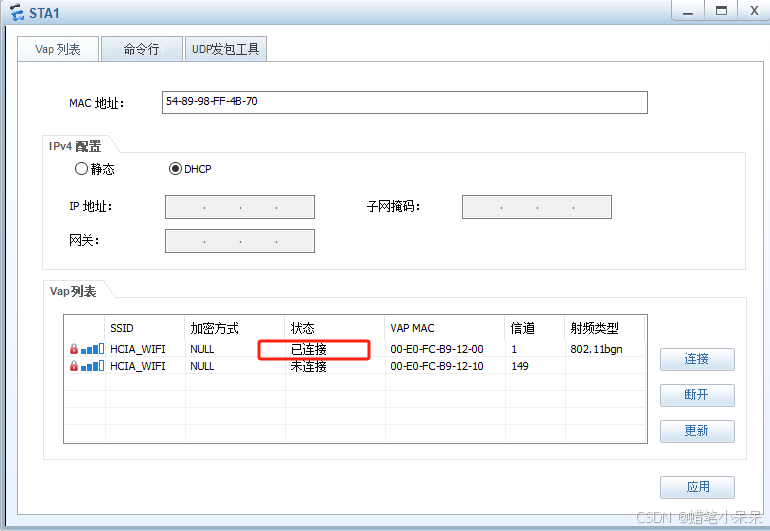The image size is (770, 531).
Task: Click the 信道 column header
Action: (x=535, y=328)
